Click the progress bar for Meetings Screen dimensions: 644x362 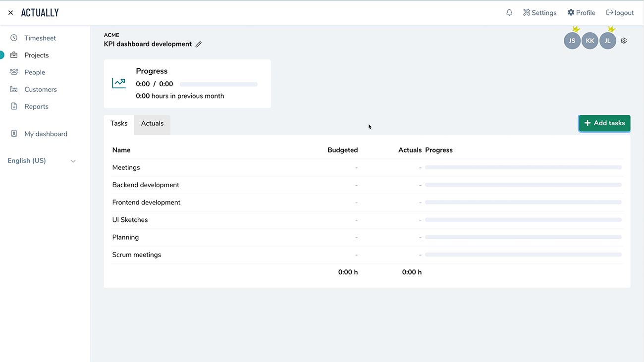(x=524, y=167)
